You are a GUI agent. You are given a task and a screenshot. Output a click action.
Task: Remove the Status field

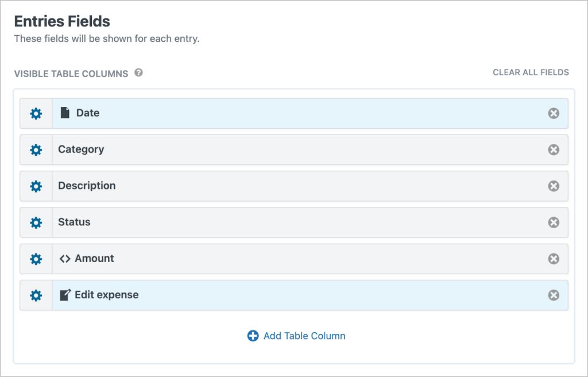[553, 222]
